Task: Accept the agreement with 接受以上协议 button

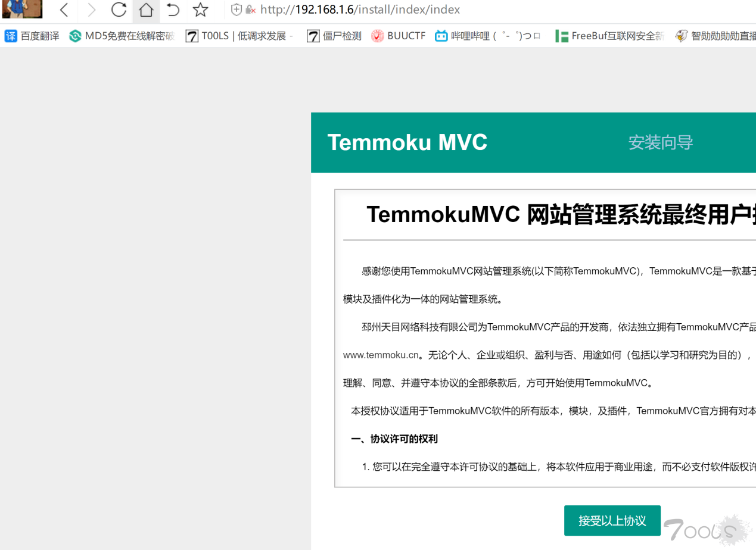Action: (612, 520)
